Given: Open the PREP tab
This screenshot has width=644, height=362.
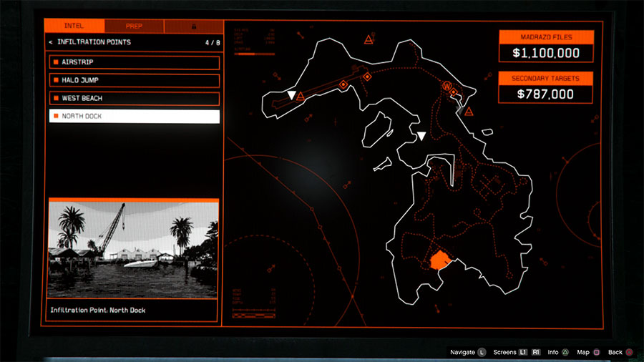Looking at the screenshot, I should [134, 26].
